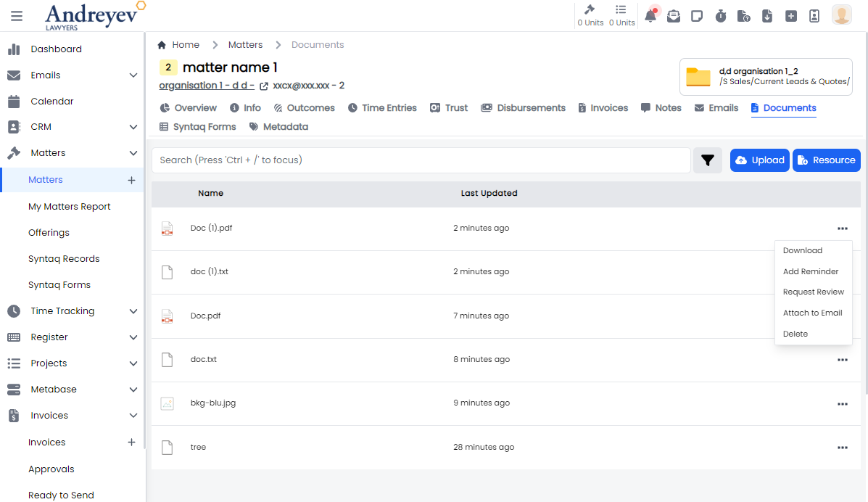Open the notifications bell
This screenshot has width=868, height=502.
click(x=650, y=16)
